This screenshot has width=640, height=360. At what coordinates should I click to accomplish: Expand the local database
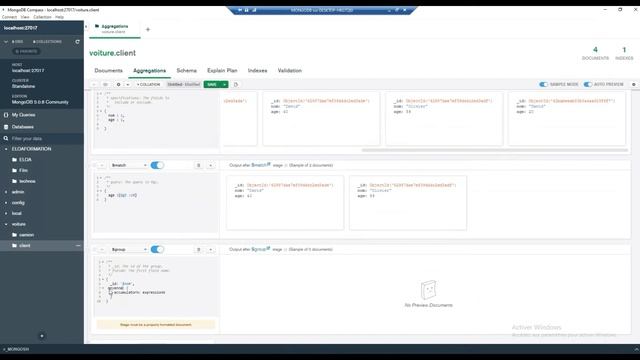click(6, 213)
